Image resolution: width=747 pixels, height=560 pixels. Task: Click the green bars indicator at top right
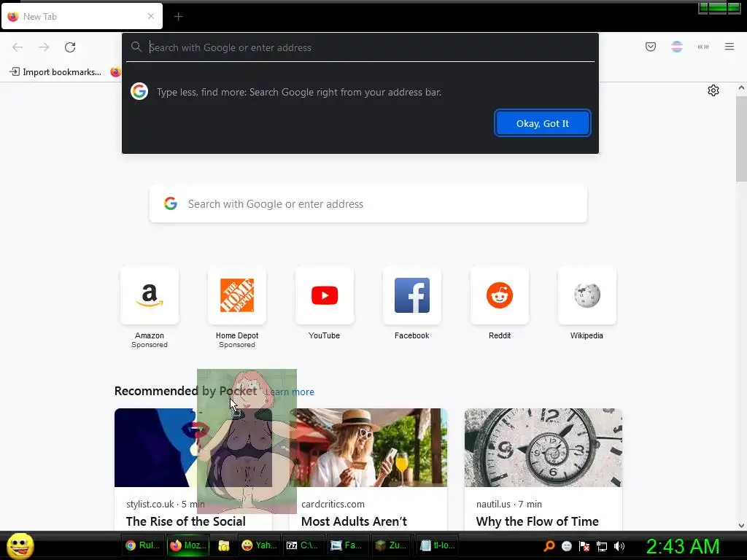pyautogui.click(x=719, y=7)
